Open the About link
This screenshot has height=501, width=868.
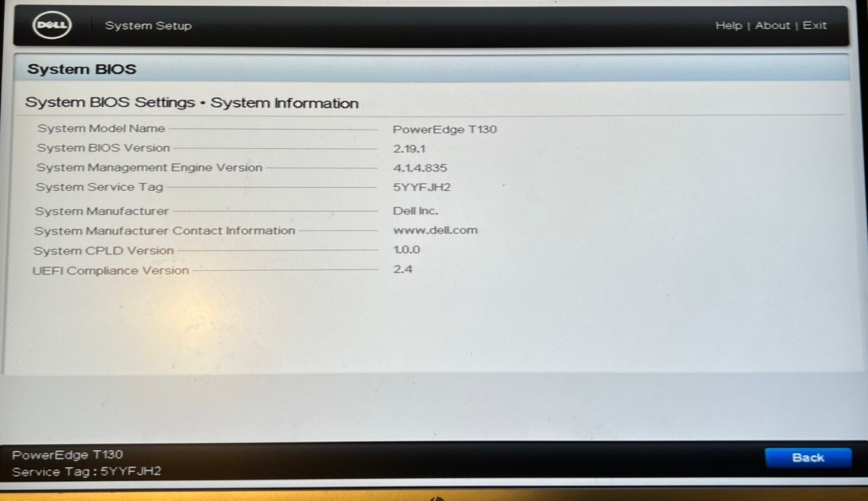[773, 25]
